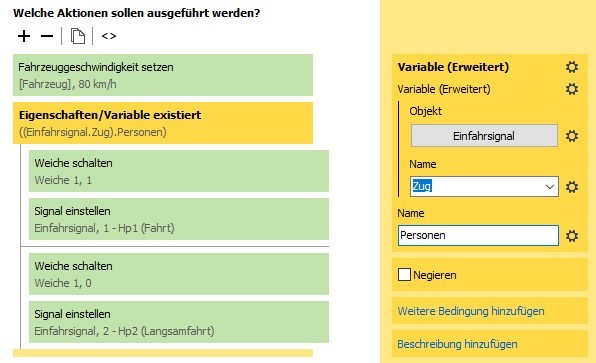Select Eigenschaften/Variable existiert condition block
This screenshot has width=596, height=363.
click(x=163, y=123)
